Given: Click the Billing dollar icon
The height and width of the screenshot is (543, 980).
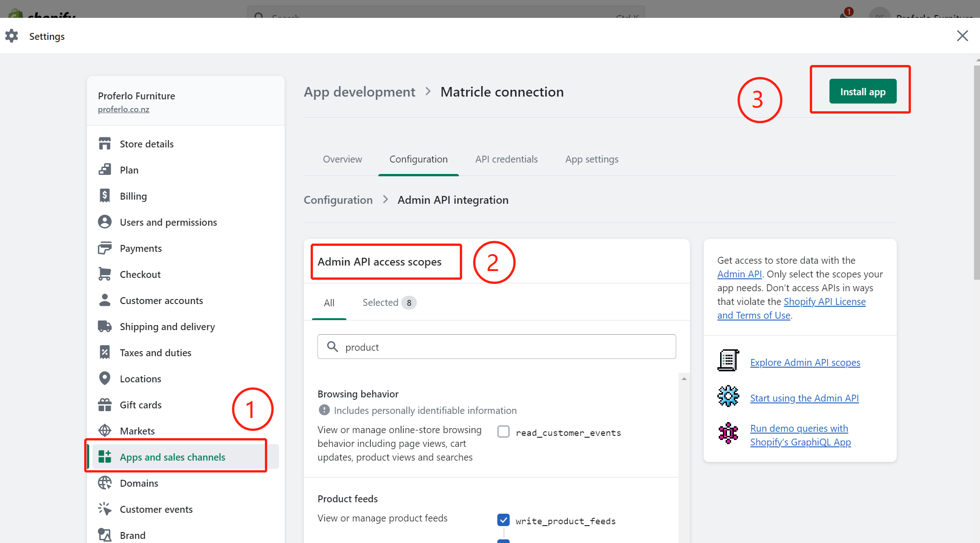Looking at the screenshot, I should (x=105, y=196).
